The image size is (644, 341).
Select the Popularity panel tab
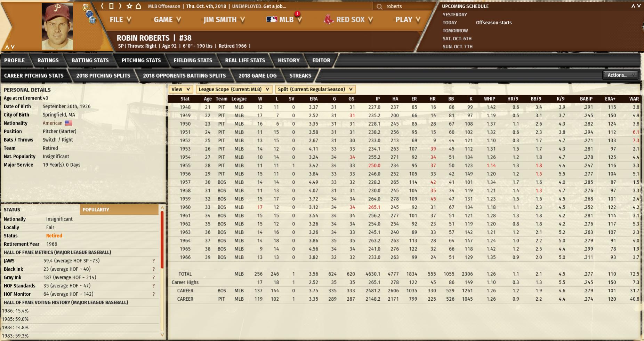(x=119, y=209)
